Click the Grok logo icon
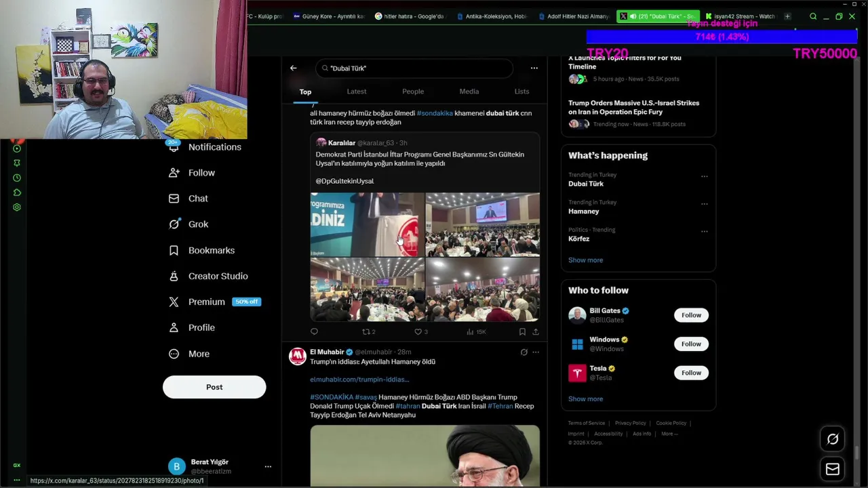868x488 pixels. pos(174,224)
